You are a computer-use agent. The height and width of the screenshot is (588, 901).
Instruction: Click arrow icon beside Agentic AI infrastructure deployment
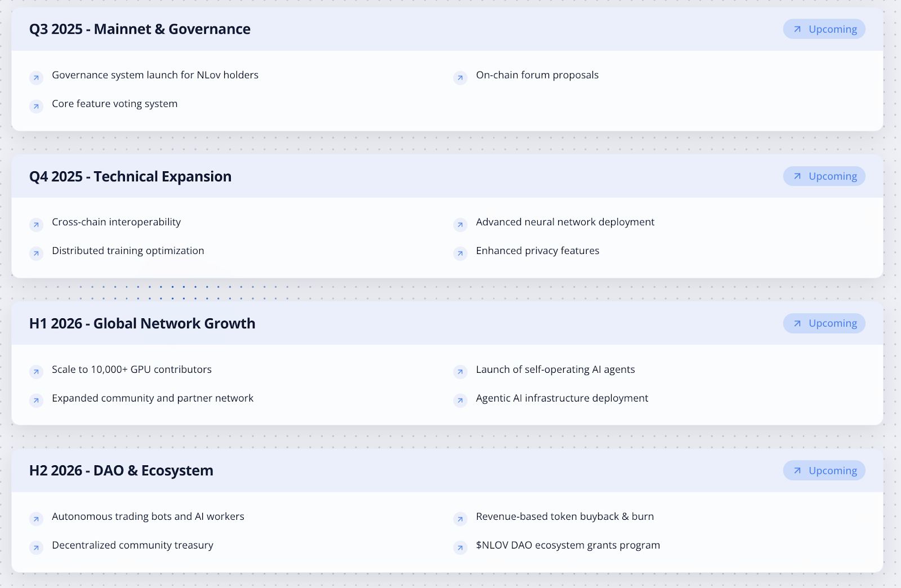tap(460, 400)
